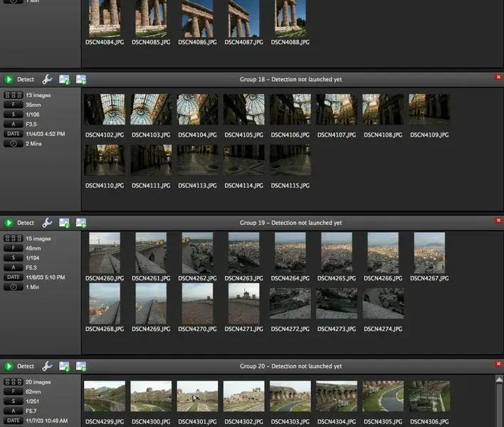Click add images icon in Group 19 toolbar
This screenshot has height=427, width=504.
pyautogui.click(x=81, y=223)
